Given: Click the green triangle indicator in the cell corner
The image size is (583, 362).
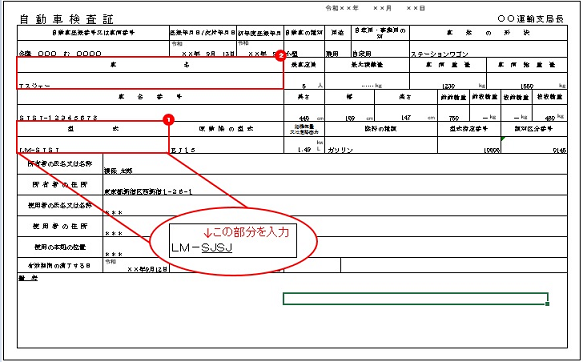Looking at the screenshot, I should (x=503, y=139).
